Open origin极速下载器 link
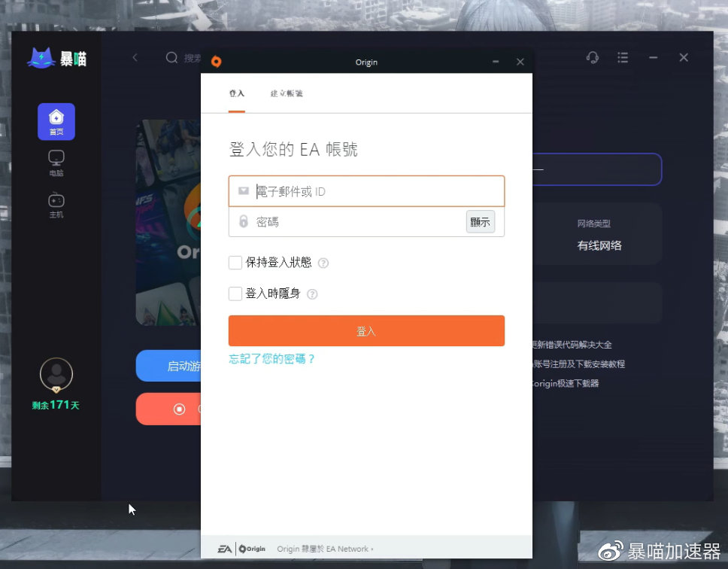Viewport: 728px width, 569px height. (x=566, y=383)
